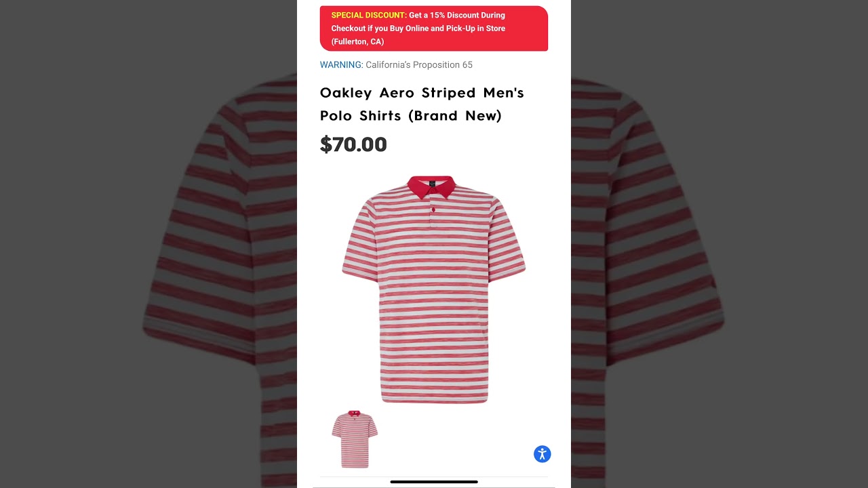Open the blue accessibility widget icon
868x488 pixels.
pos(542,454)
